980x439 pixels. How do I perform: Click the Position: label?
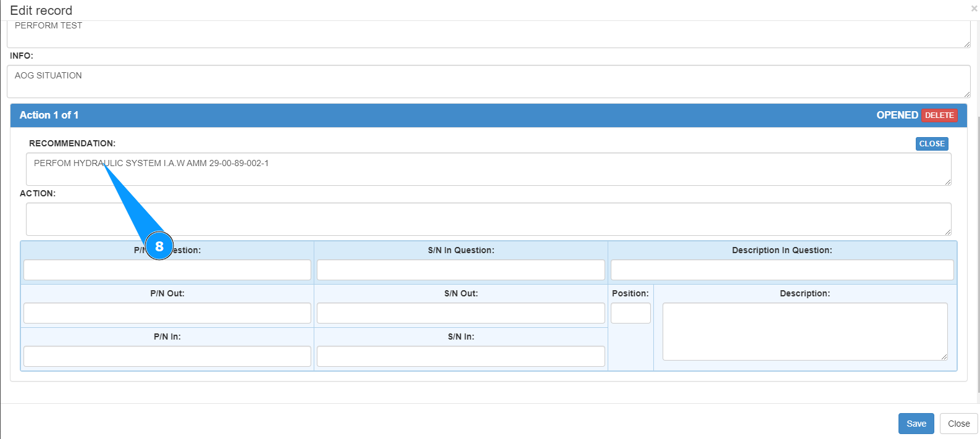click(x=630, y=293)
